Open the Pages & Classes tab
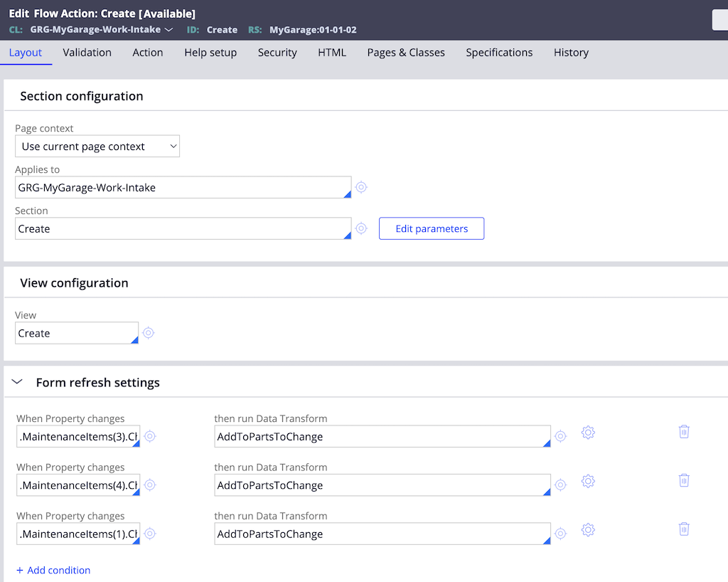Image resolution: width=728 pixels, height=582 pixels. click(405, 52)
